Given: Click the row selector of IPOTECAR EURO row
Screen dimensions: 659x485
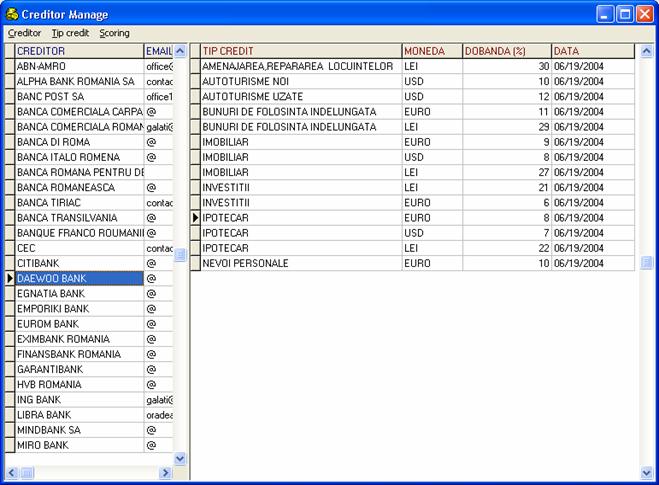Looking at the screenshot, I should click(195, 218).
